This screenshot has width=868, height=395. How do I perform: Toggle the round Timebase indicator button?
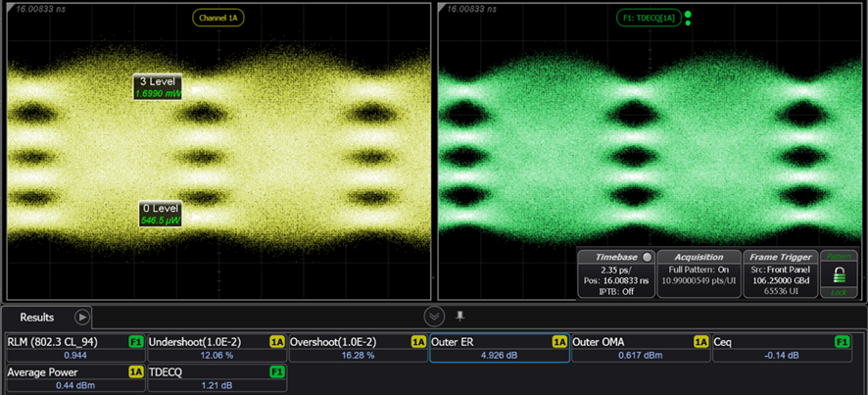(647, 257)
